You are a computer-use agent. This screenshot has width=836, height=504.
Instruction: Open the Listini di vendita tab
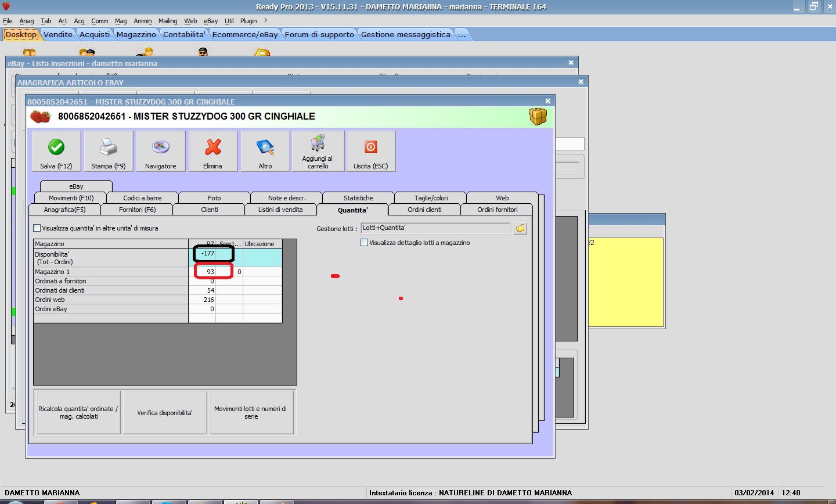[x=280, y=210]
